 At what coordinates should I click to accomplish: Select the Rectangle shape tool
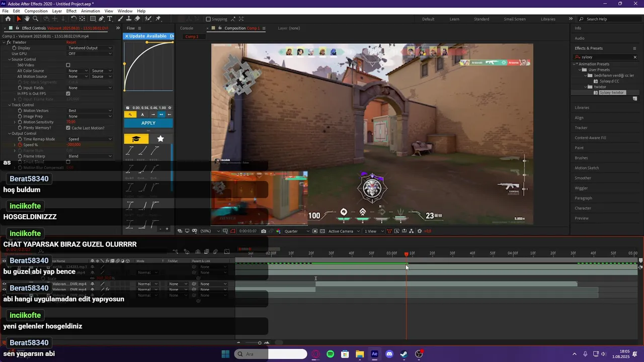click(x=93, y=19)
